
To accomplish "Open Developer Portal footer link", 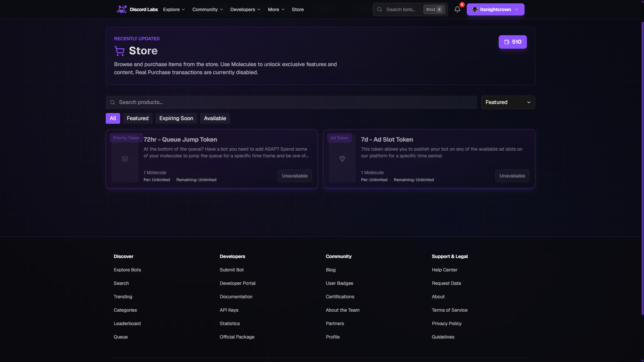I will (238, 283).
